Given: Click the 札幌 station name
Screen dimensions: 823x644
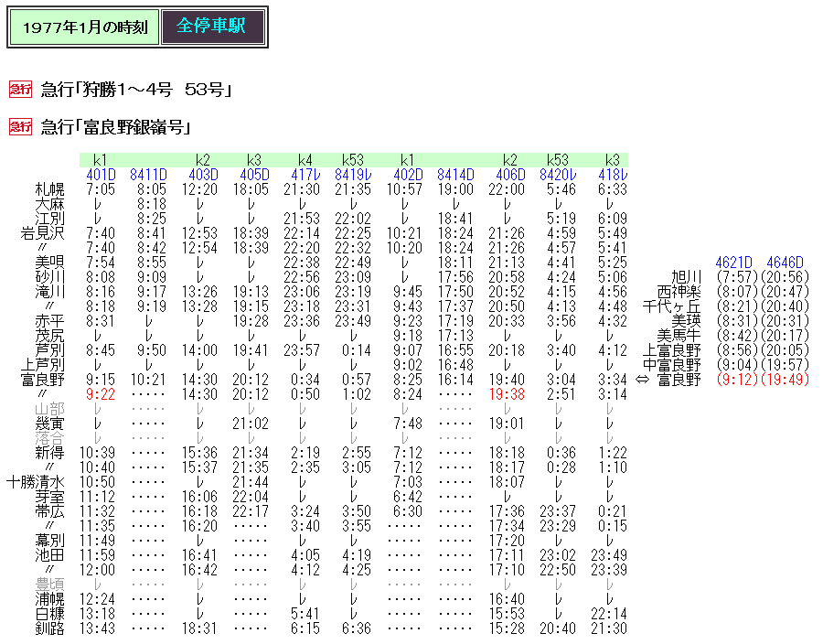Looking at the screenshot, I should point(50,189).
